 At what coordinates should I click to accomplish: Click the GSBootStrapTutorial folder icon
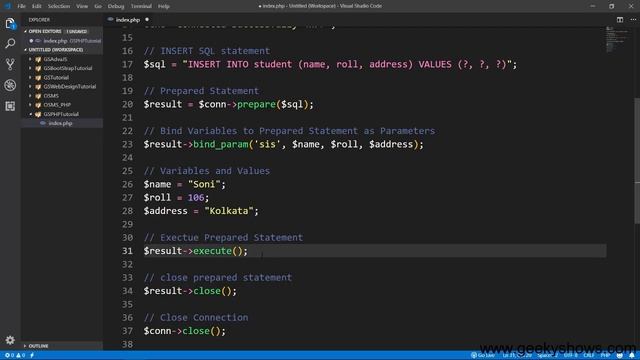38,68
